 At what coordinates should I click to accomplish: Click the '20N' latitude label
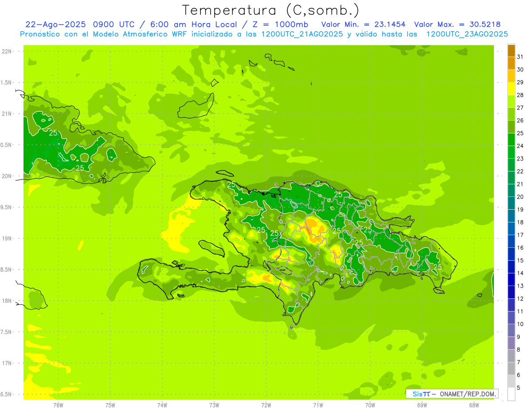tap(8, 176)
